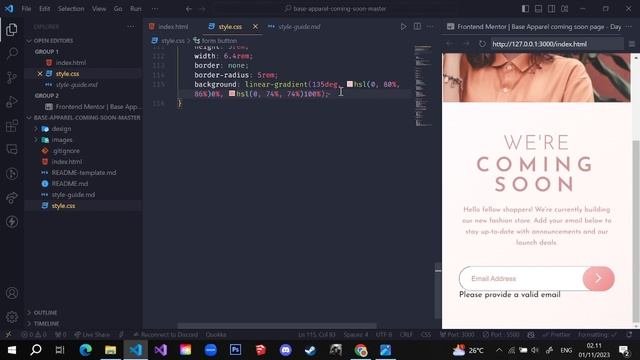
Task: Expand the images folder
Action: pyautogui.click(x=62, y=140)
